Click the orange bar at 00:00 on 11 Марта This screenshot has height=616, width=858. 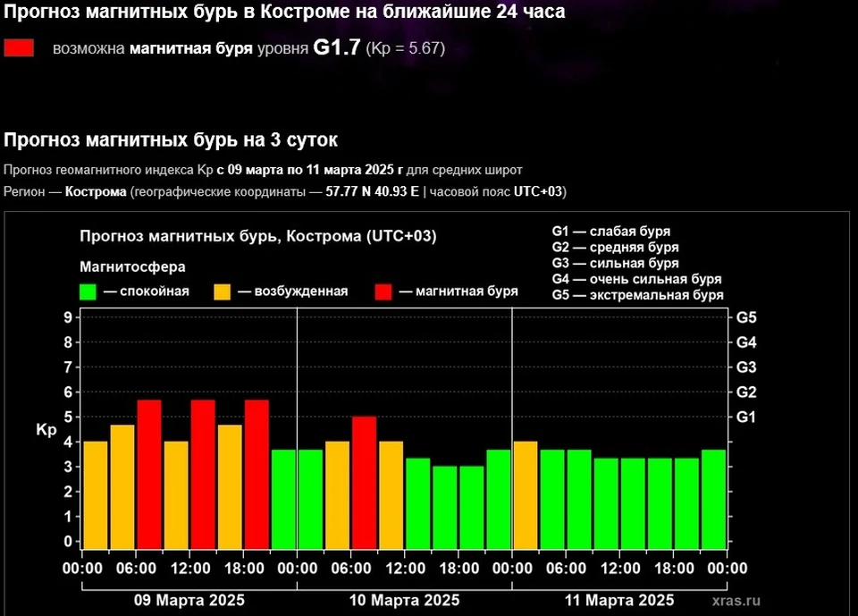point(526,495)
